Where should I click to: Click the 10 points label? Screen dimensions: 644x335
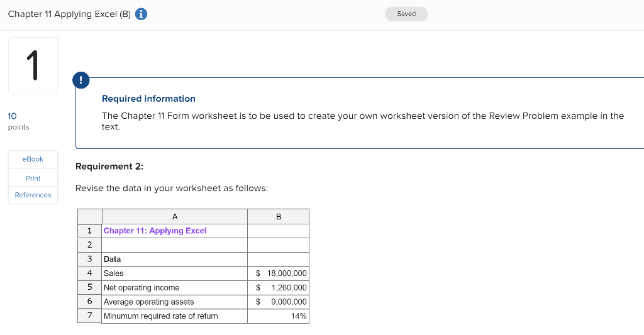tap(18, 121)
